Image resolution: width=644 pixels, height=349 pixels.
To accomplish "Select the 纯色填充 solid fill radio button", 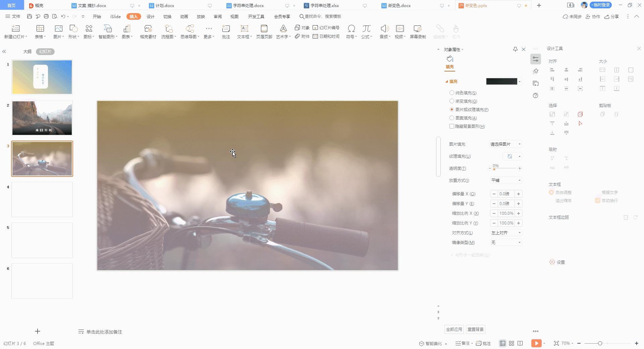I will coord(452,93).
